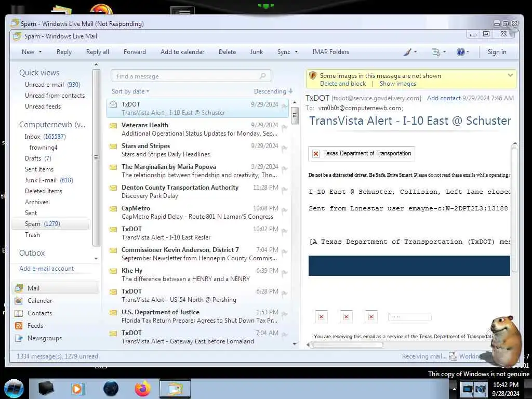This screenshot has width=532, height=399.
Task: Click Show images link
Action: coord(397,84)
